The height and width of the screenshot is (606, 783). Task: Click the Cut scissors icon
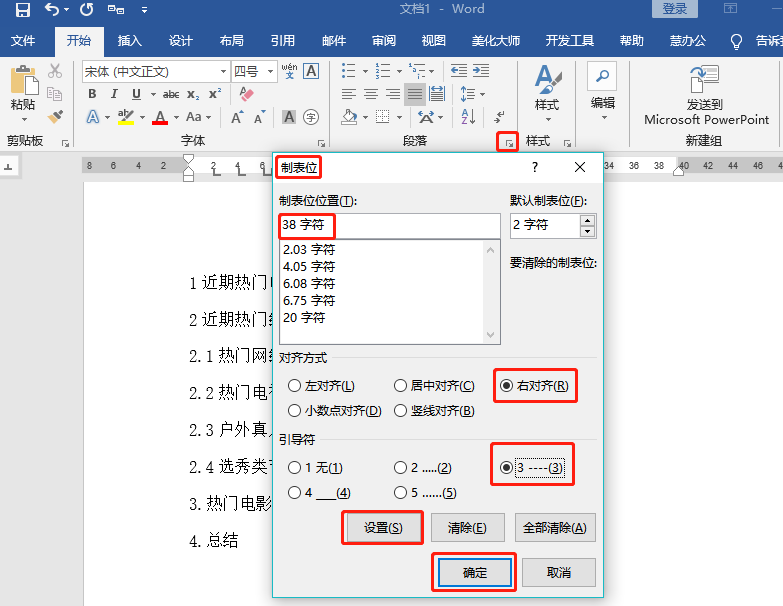[x=55, y=71]
